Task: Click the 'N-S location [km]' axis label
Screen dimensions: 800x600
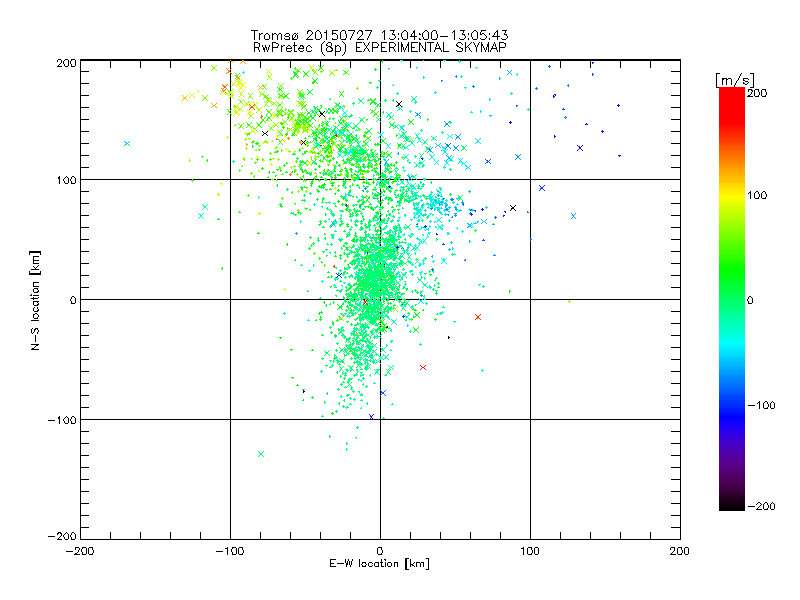Action: click(35, 301)
